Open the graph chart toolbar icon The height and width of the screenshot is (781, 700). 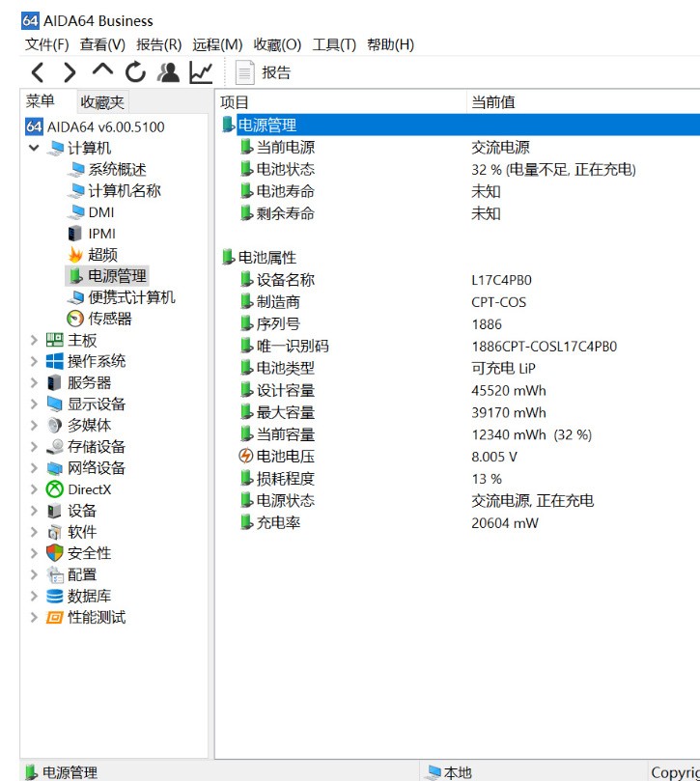tap(201, 72)
